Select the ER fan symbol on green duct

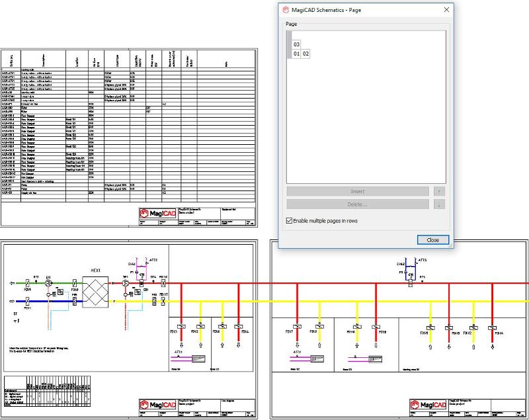coord(48,283)
